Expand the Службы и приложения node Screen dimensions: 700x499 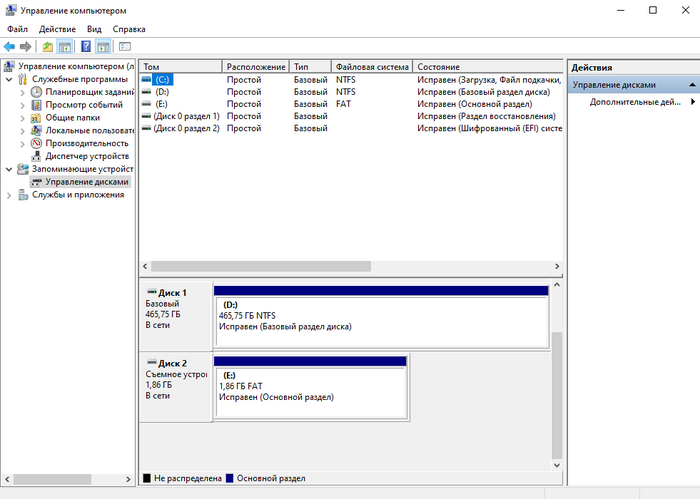click(x=9, y=195)
